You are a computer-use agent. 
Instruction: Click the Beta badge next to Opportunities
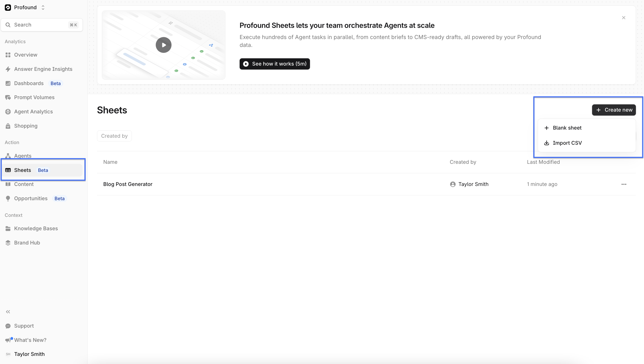click(60, 198)
